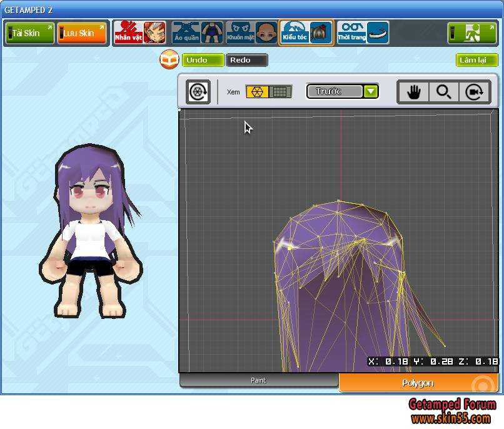
Task: Select the Kiểu tóc hairstyle tab
Action: [x=306, y=32]
